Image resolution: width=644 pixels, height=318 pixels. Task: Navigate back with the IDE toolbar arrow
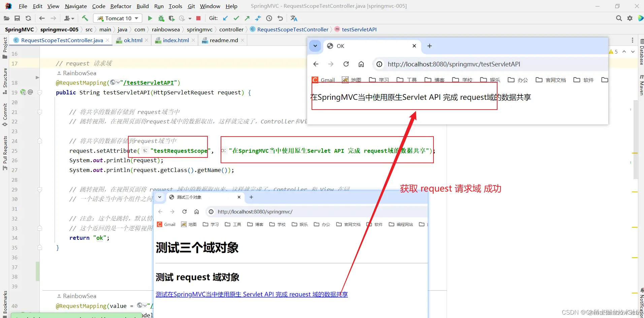pyautogui.click(x=42, y=18)
